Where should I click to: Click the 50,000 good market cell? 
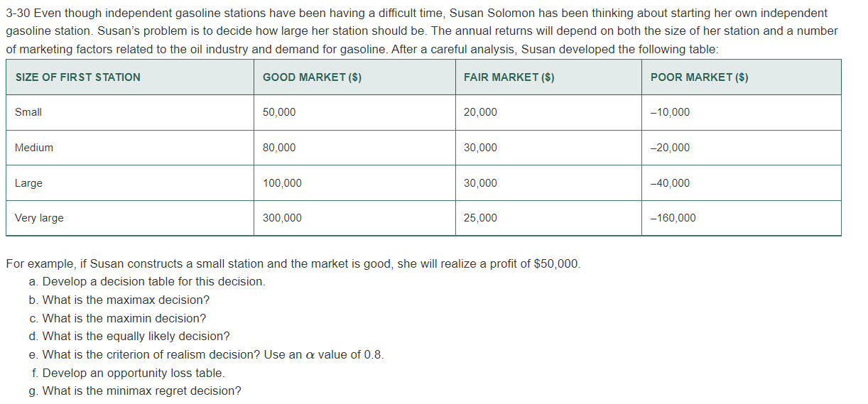click(x=279, y=112)
